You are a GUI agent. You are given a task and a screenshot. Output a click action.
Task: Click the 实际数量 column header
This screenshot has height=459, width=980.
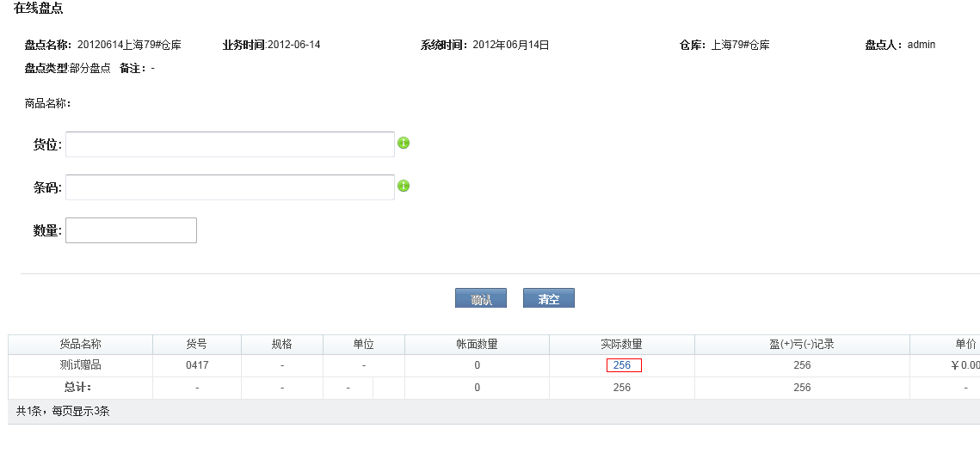point(621,344)
